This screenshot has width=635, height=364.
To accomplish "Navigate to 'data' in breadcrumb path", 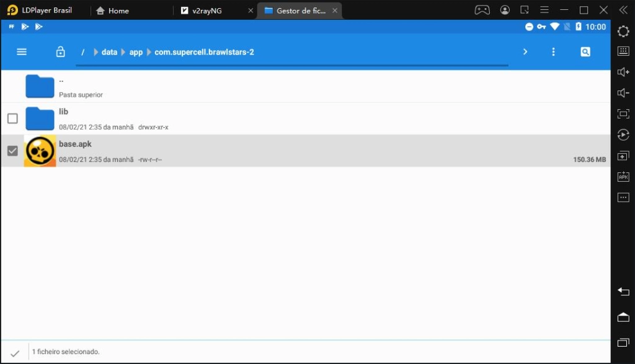I will click(x=109, y=52).
